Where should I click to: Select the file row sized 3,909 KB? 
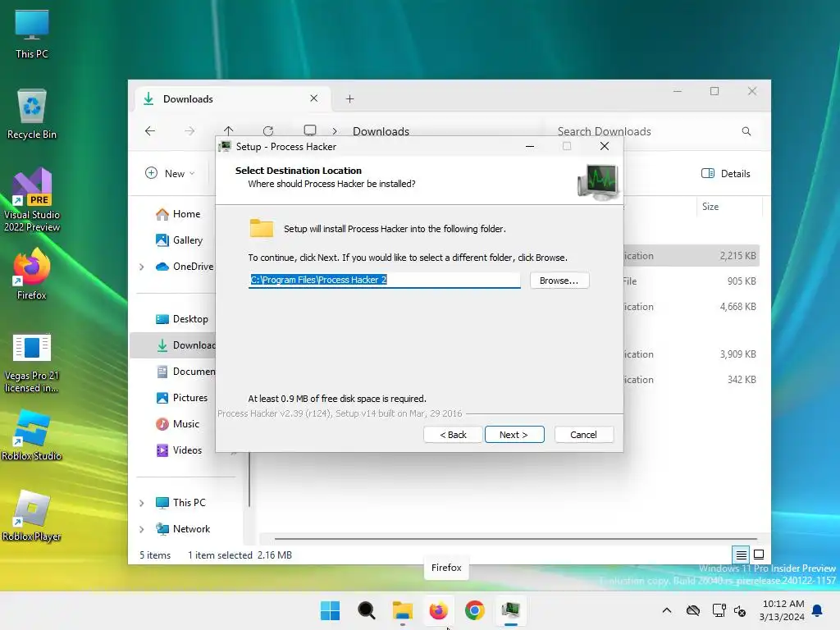[692, 354]
